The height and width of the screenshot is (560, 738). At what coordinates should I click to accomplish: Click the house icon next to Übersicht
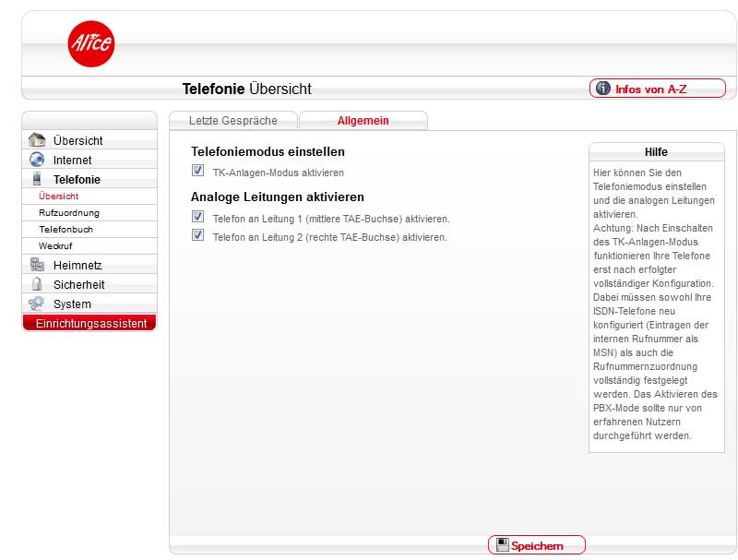[37, 140]
